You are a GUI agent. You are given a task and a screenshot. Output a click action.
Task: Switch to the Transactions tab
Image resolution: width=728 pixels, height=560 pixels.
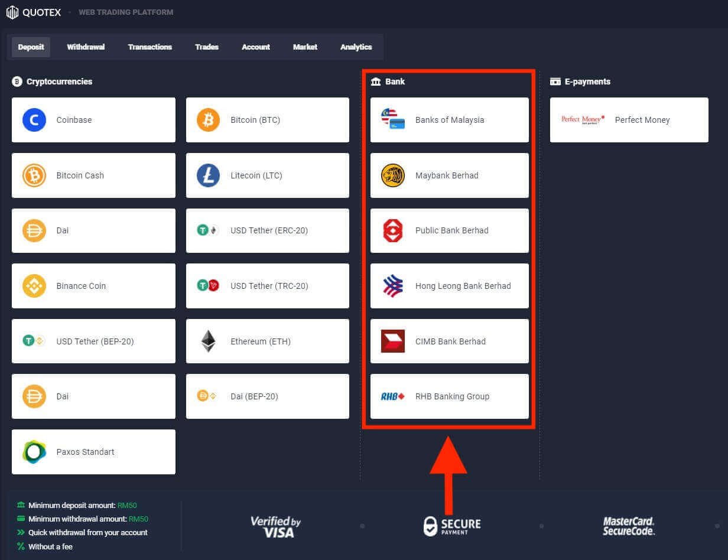[149, 47]
